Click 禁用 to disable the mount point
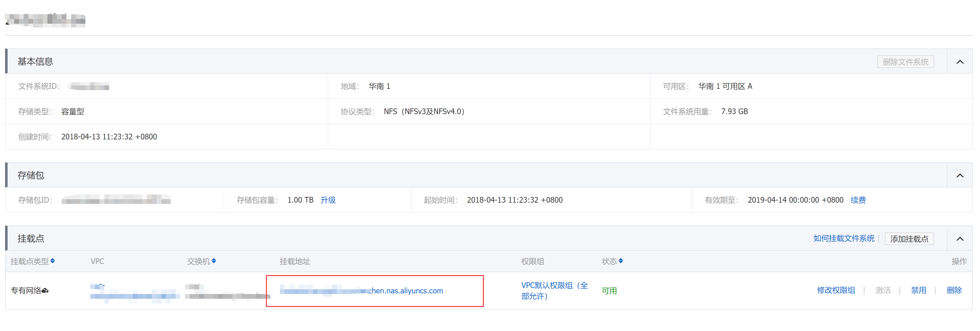This screenshot has width=980, height=331. pyautogui.click(x=918, y=290)
